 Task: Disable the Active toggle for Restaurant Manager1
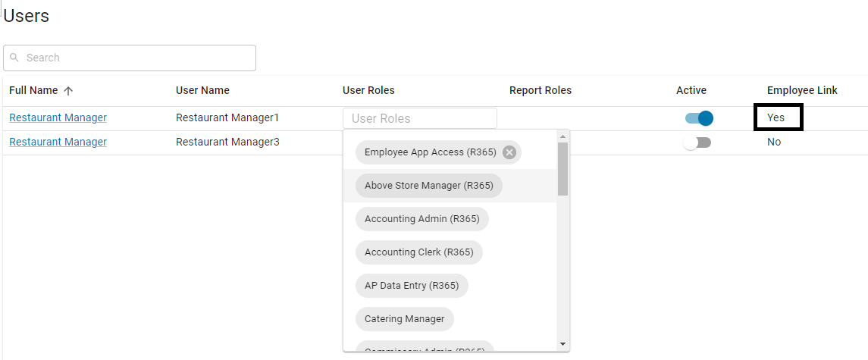tap(699, 118)
